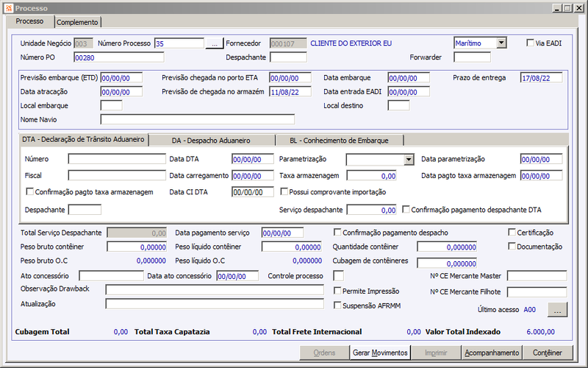
Task: Enable the Via EADI checkbox
Action: [530, 43]
